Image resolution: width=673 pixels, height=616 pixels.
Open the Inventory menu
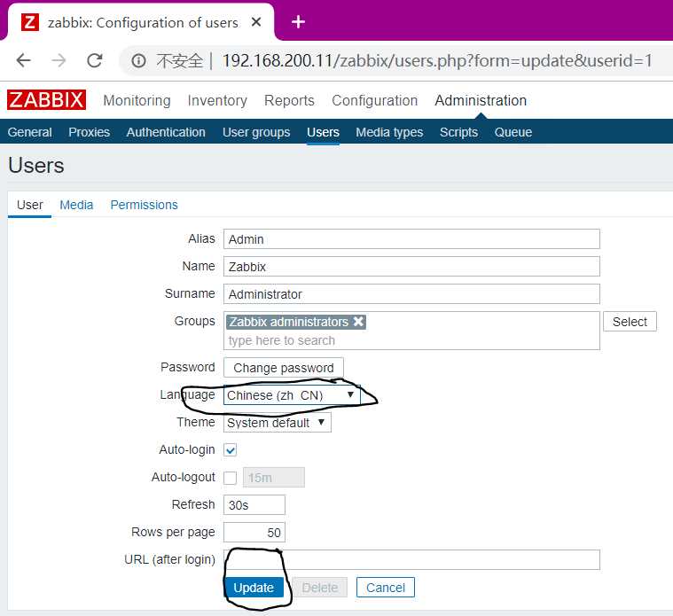point(217,100)
